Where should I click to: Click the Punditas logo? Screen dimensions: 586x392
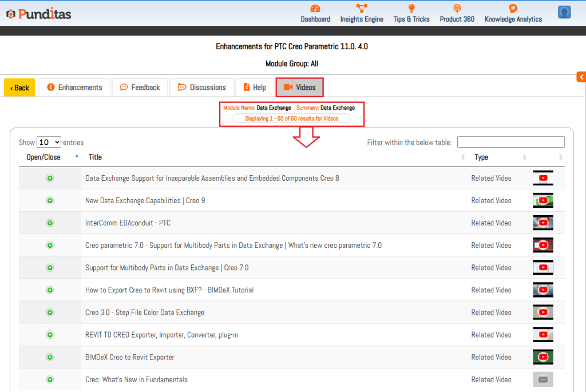[x=39, y=14]
